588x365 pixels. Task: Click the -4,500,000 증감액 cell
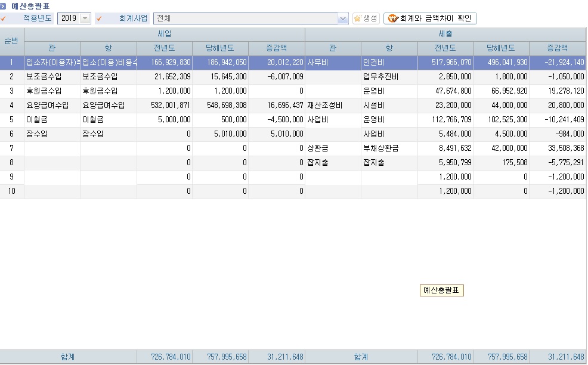[277, 120]
